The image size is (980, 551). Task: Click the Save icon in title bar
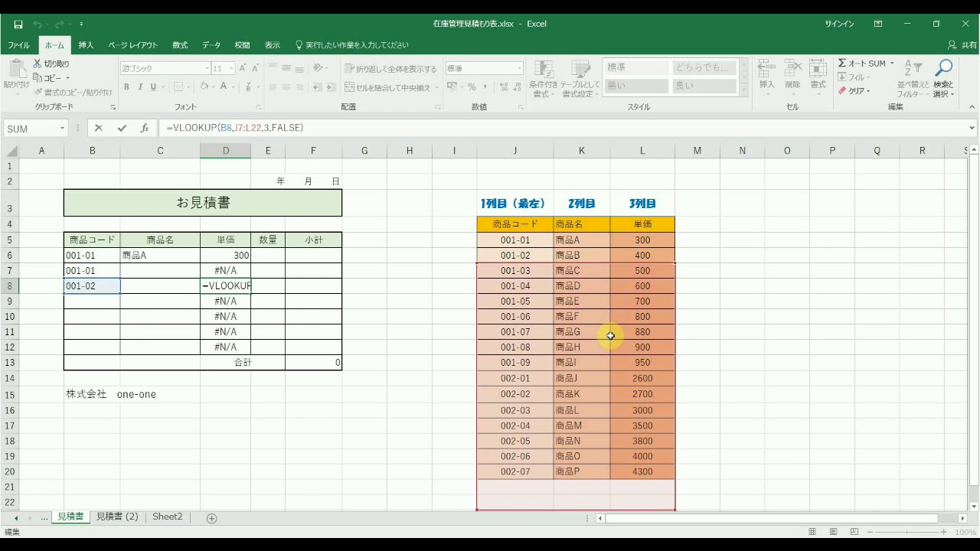pyautogui.click(x=18, y=24)
